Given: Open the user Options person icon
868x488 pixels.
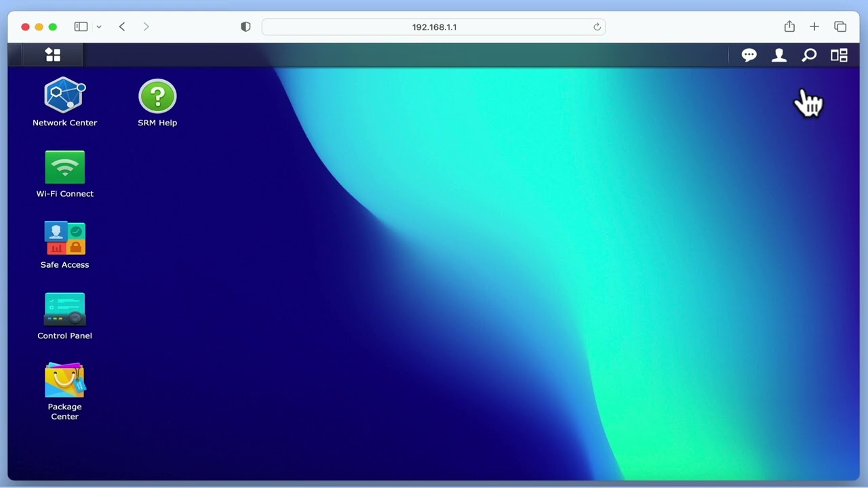Looking at the screenshot, I should pyautogui.click(x=779, y=56).
